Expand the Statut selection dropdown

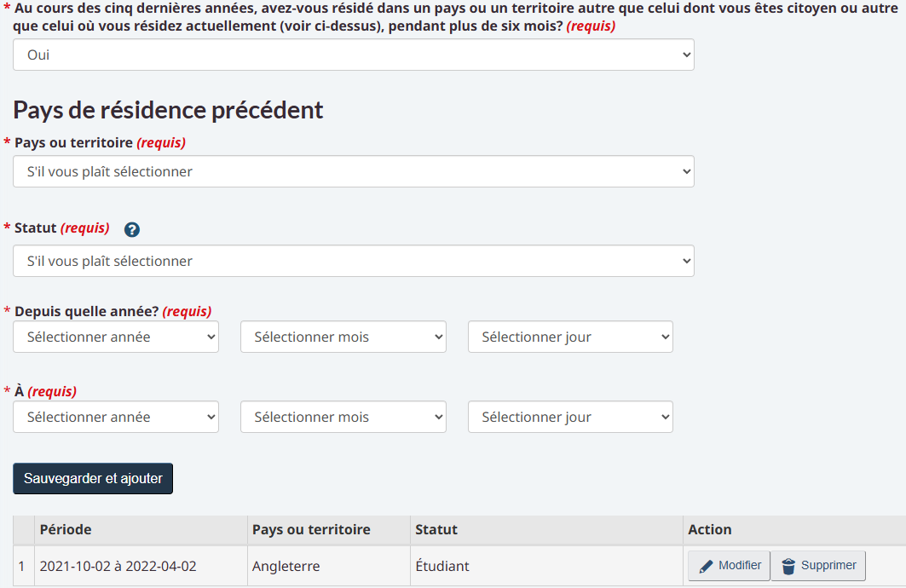tap(354, 261)
